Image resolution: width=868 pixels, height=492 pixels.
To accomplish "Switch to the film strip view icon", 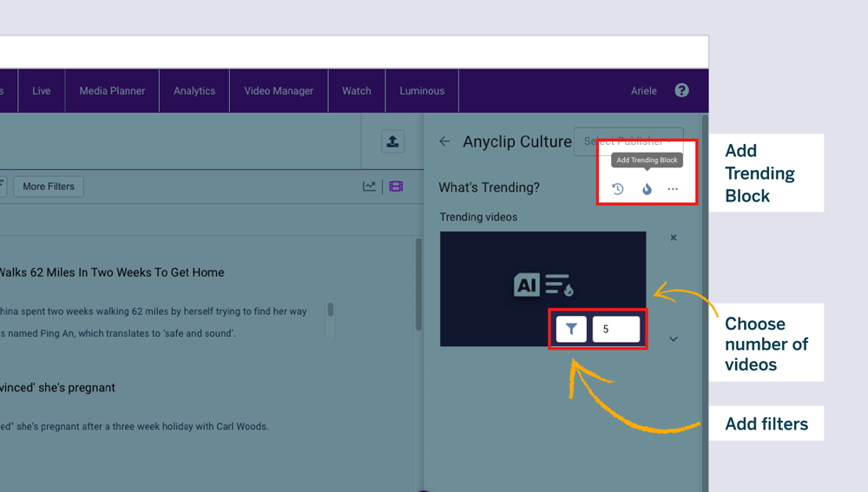I will (396, 187).
